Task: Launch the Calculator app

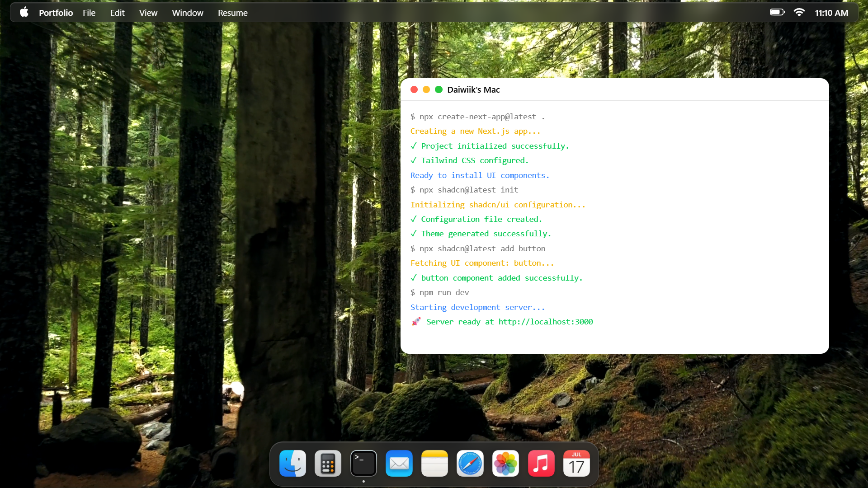Action: coord(328,463)
